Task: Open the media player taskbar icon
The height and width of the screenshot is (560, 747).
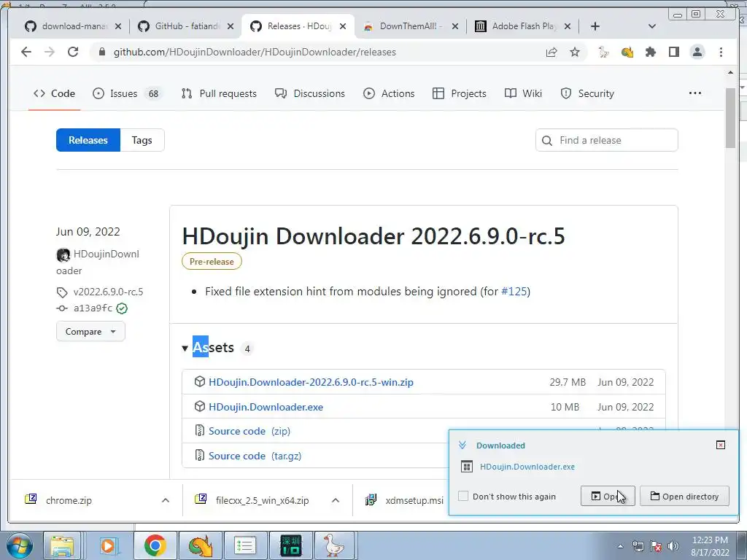Action: pos(109,545)
